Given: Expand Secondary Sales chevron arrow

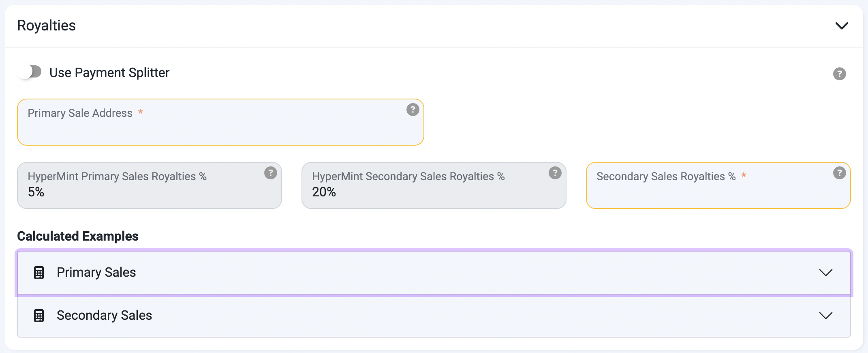Looking at the screenshot, I should [825, 316].
